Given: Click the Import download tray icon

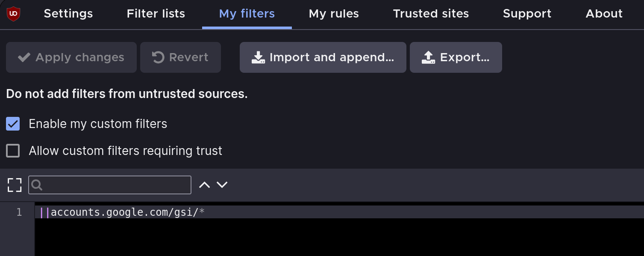Looking at the screenshot, I should tap(258, 57).
